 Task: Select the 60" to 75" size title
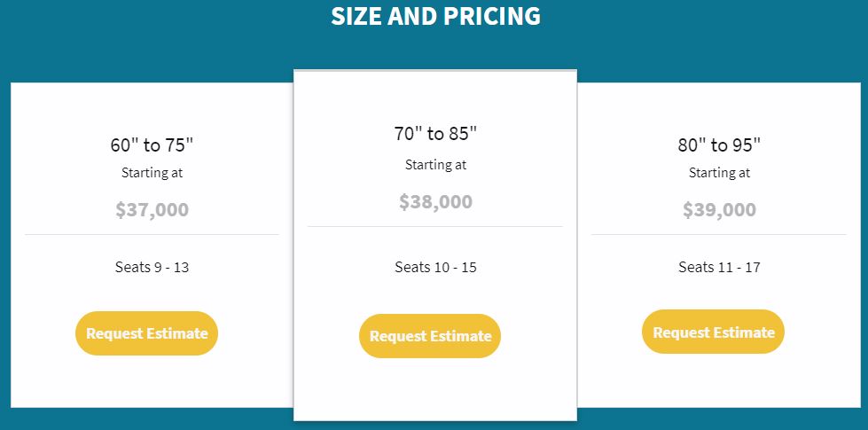point(152,145)
